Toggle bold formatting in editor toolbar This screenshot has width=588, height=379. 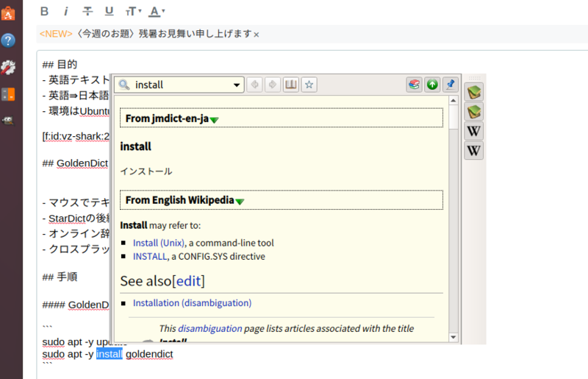click(x=44, y=11)
